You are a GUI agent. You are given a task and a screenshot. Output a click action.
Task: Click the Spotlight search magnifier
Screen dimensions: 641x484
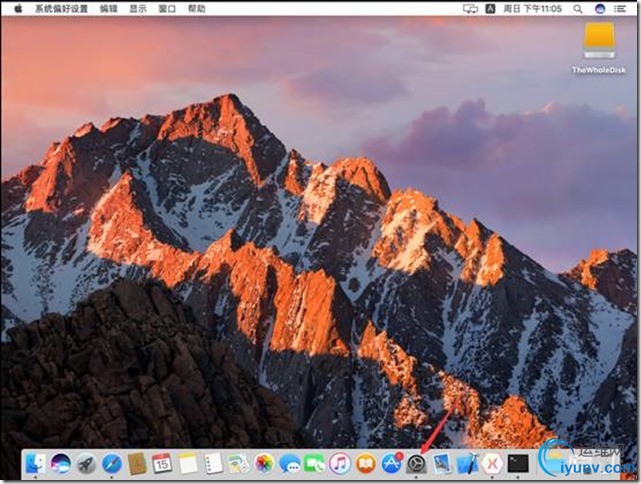click(578, 9)
